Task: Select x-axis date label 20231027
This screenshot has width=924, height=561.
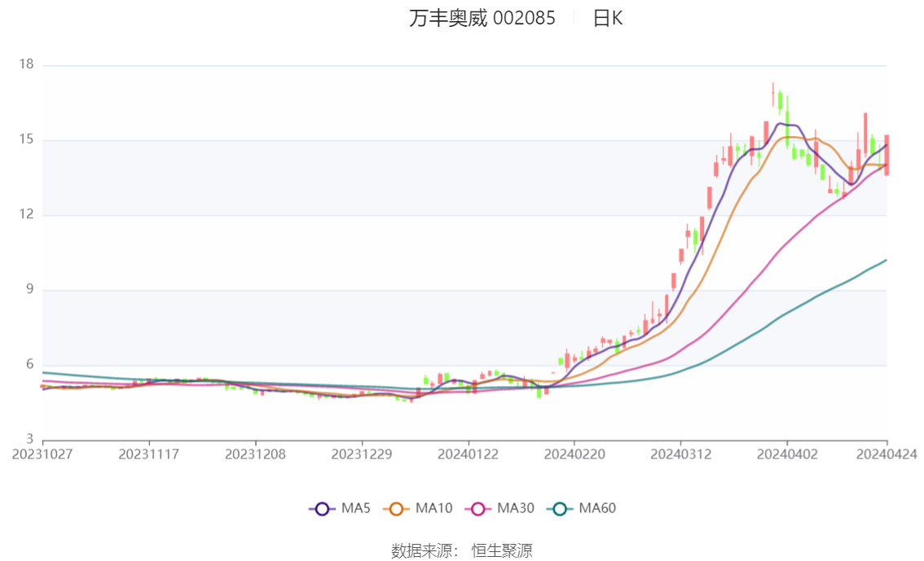Action: [42, 454]
